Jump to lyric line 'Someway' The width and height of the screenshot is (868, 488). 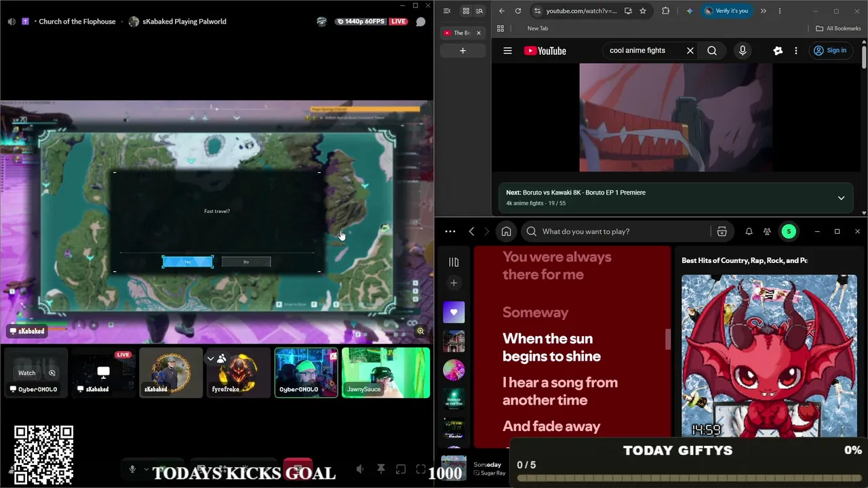(x=536, y=312)
